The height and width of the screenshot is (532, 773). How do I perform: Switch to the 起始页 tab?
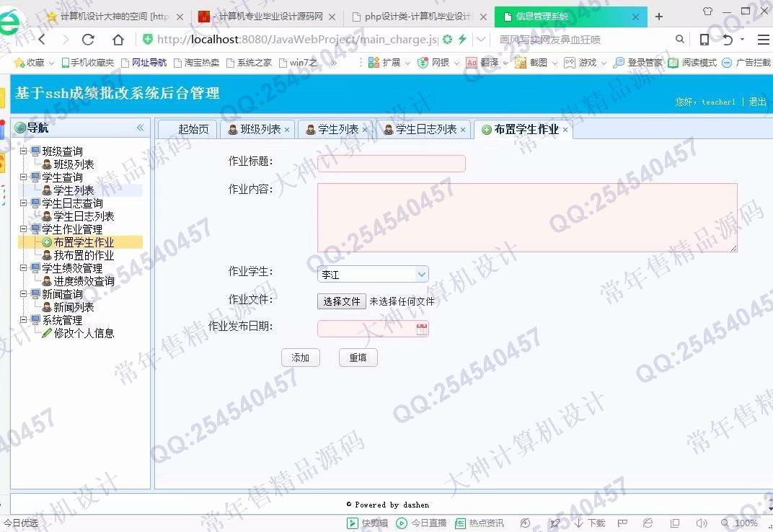pos(187,129)
